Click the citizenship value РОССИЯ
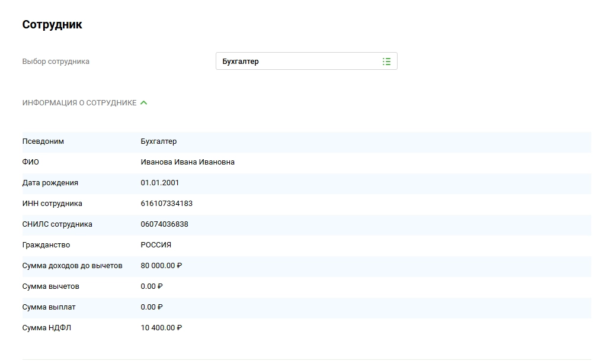The width and height of the screenshot is (605, 364). click(156, 245)
